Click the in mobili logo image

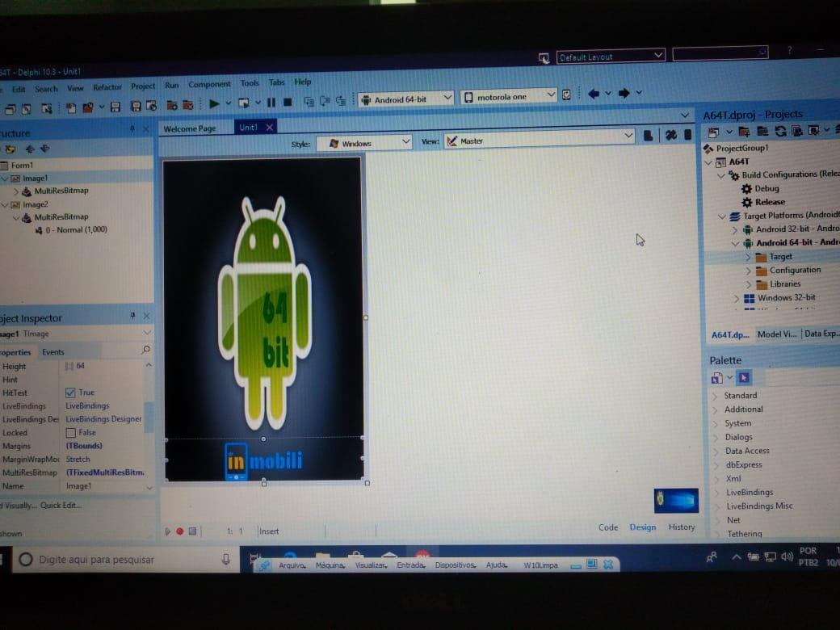tap(263, 461)
